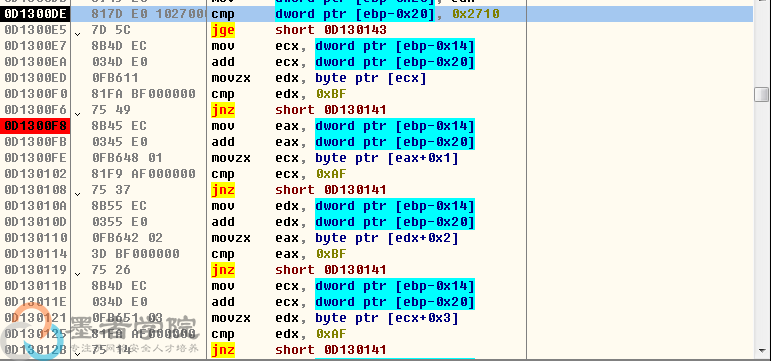Click hex bytes 0FB648 01

click(x=127, y=158)
